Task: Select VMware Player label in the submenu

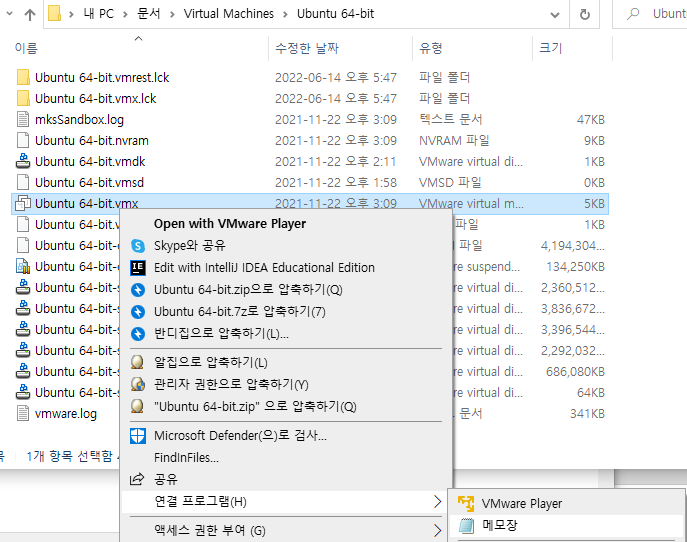Action: (x=521, y=504)
